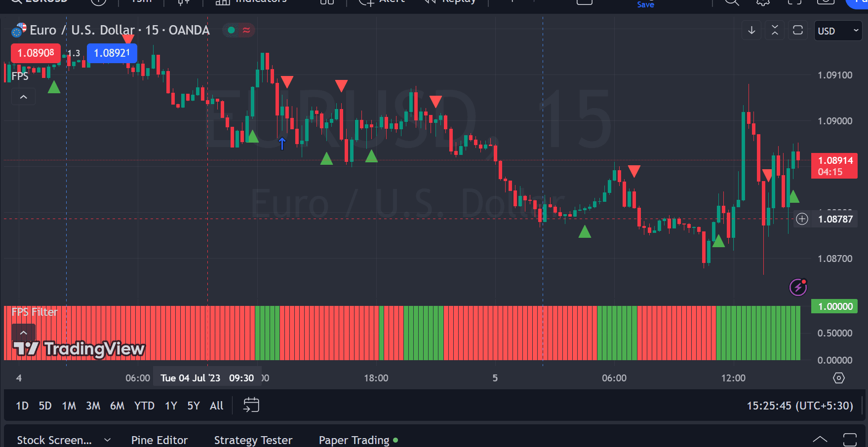
Task: Open the go to date calendar icon
Action: 251,405
